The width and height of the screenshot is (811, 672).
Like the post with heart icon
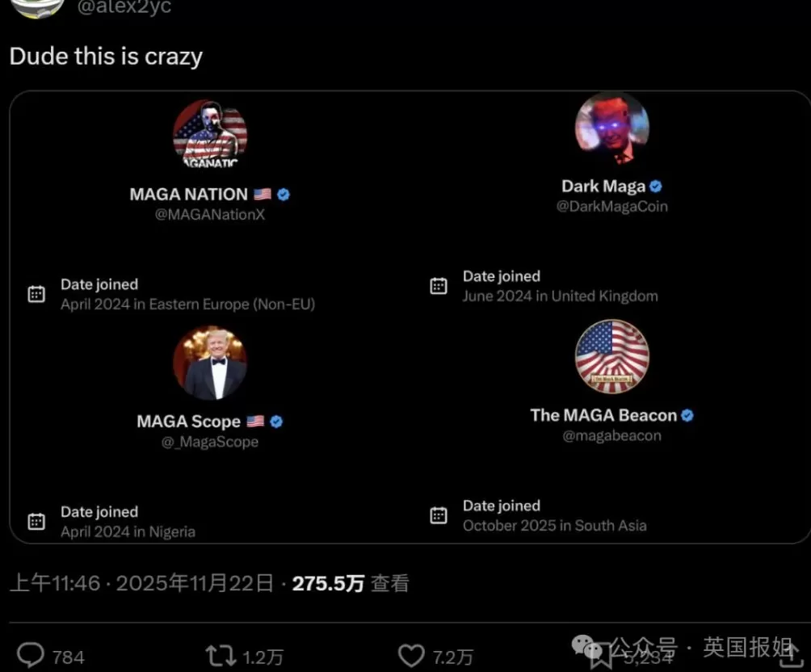pyautogui.click(x=412, y=655)
